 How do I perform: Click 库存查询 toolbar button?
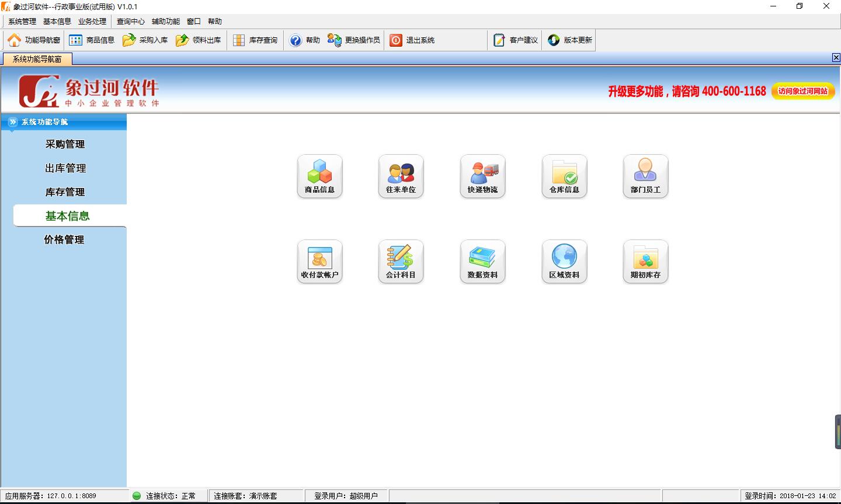(255, 40)
